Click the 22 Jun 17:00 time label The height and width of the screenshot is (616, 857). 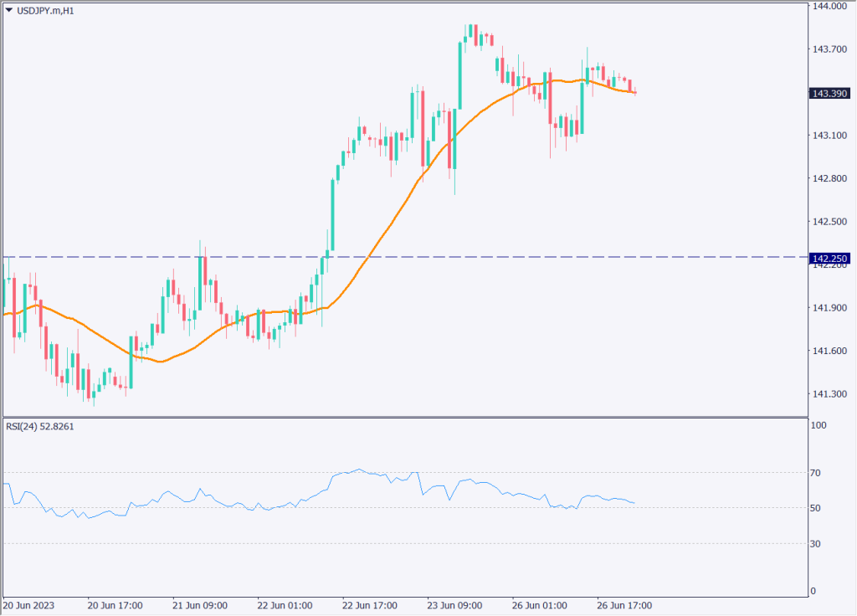click(371, 605)
